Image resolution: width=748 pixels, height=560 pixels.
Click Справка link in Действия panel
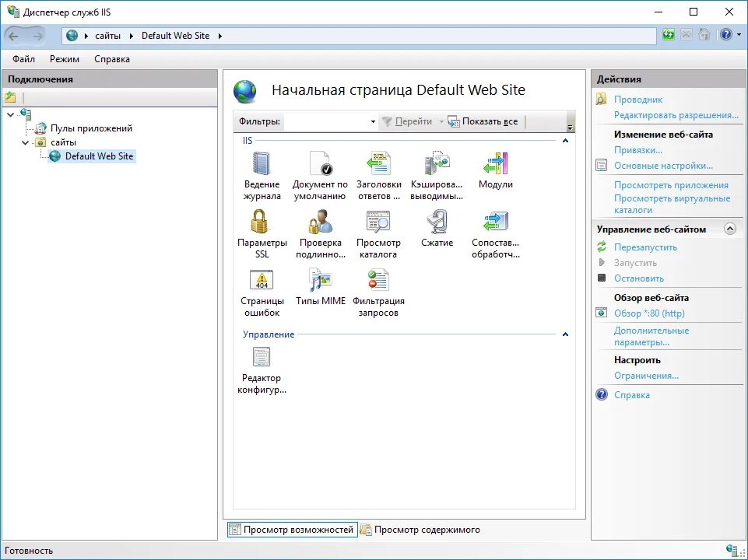[x=631, y=395]
